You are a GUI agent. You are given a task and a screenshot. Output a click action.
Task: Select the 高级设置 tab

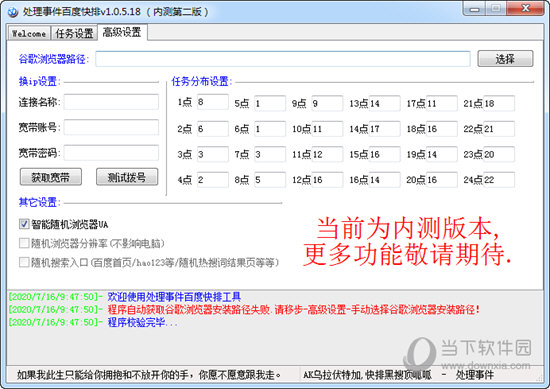click(x=122, y=33)
